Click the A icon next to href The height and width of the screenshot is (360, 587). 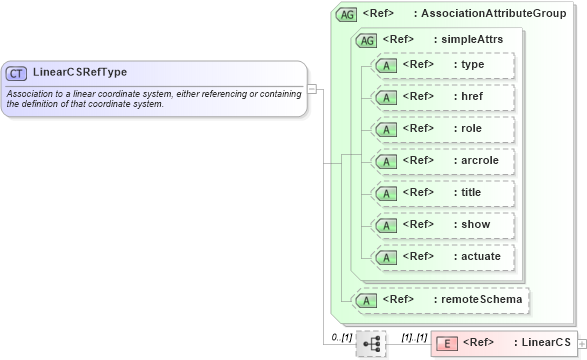tap(386, 98)
